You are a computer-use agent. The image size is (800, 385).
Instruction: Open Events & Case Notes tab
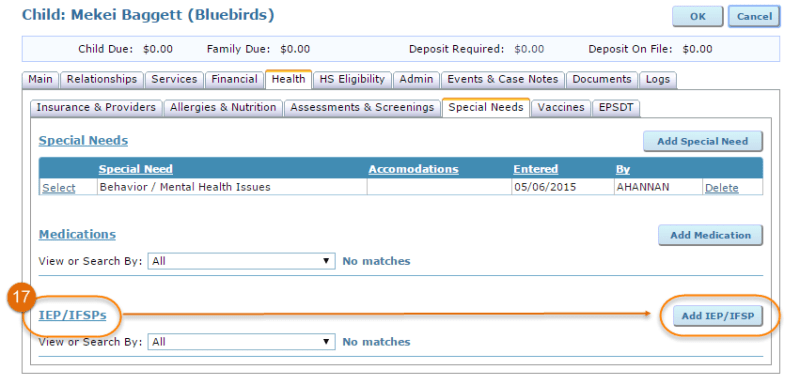503,80
